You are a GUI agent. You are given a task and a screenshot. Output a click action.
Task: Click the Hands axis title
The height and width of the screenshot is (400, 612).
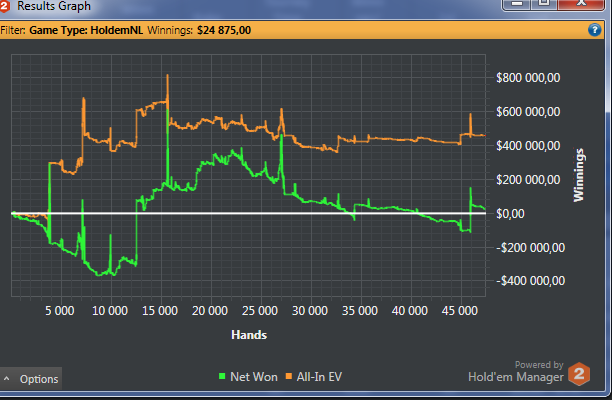click(249, 335)
